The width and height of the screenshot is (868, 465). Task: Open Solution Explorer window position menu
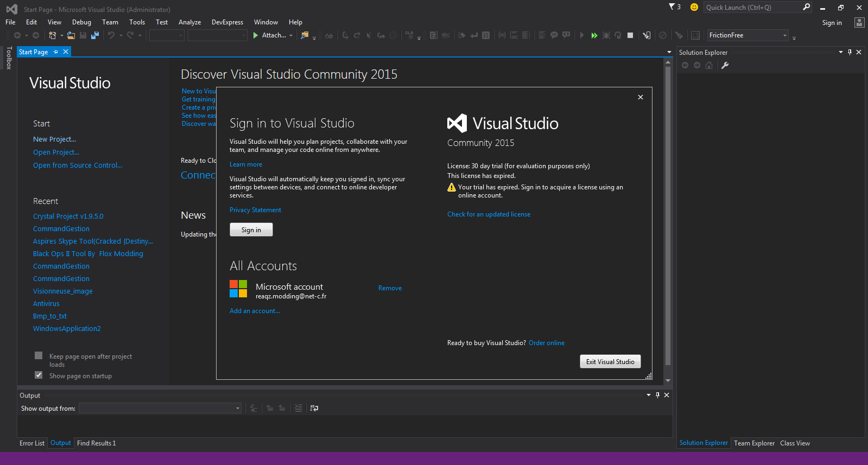(841, 52)
